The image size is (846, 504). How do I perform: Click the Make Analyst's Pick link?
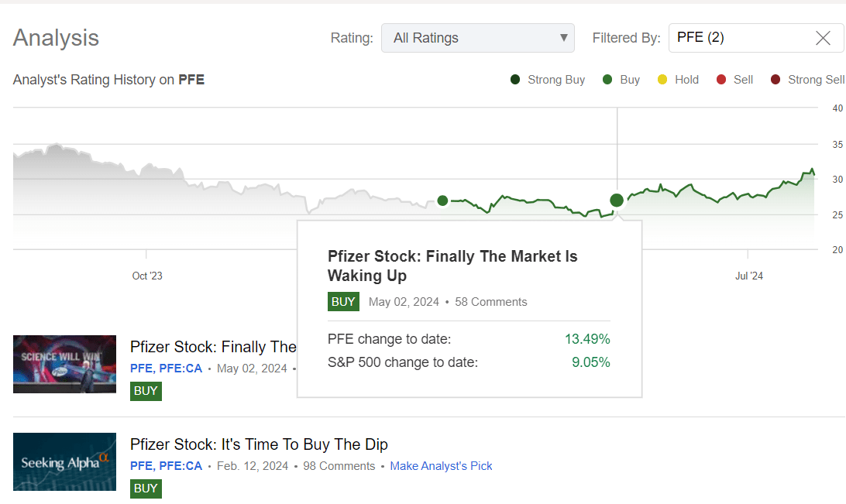pos(441,466)
